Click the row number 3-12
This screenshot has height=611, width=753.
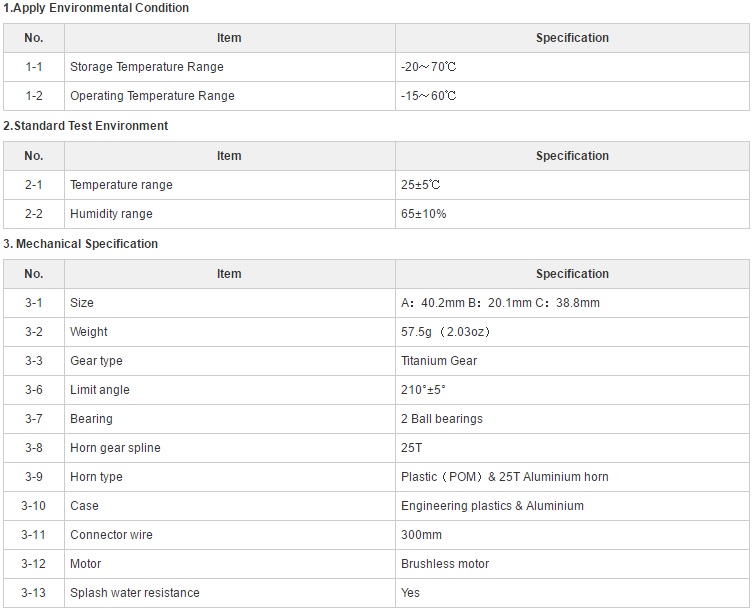(34, 564)
